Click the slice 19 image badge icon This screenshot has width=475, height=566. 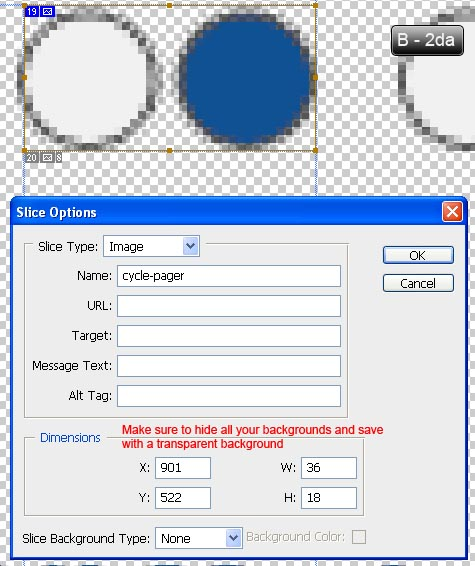pos(47,12)
